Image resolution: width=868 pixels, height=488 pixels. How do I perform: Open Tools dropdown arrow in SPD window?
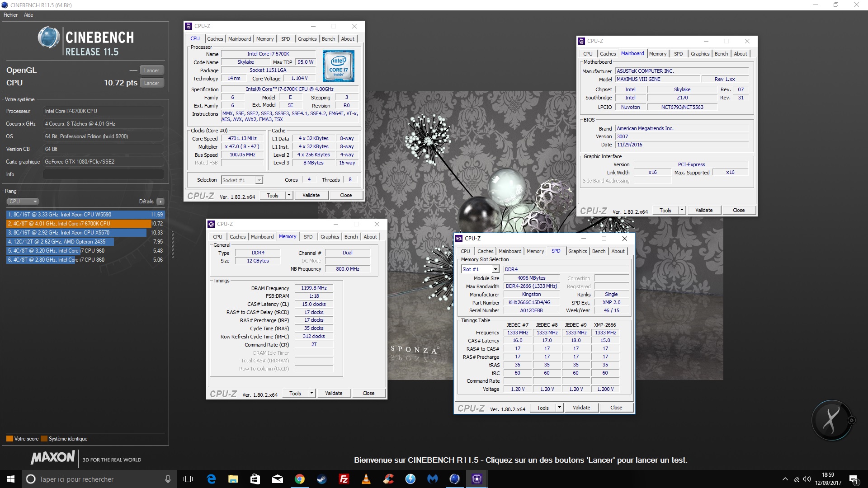click(x=559, y=408)
